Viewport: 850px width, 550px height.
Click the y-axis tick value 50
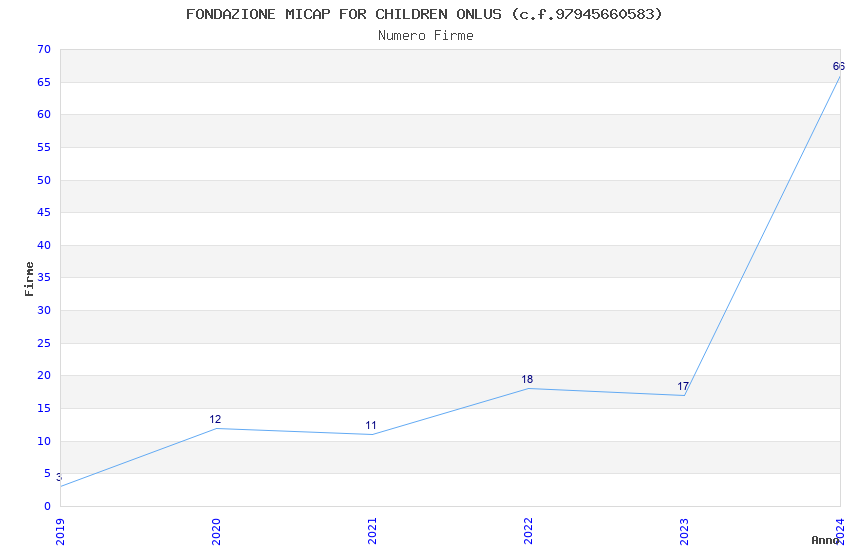tap(44, 180)
